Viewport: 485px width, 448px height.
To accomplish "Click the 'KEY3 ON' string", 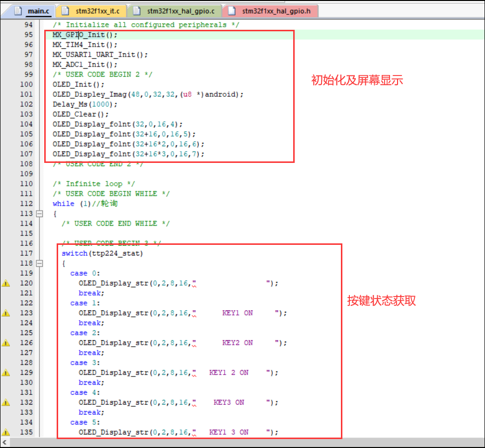I will click(x=229, y=402).
